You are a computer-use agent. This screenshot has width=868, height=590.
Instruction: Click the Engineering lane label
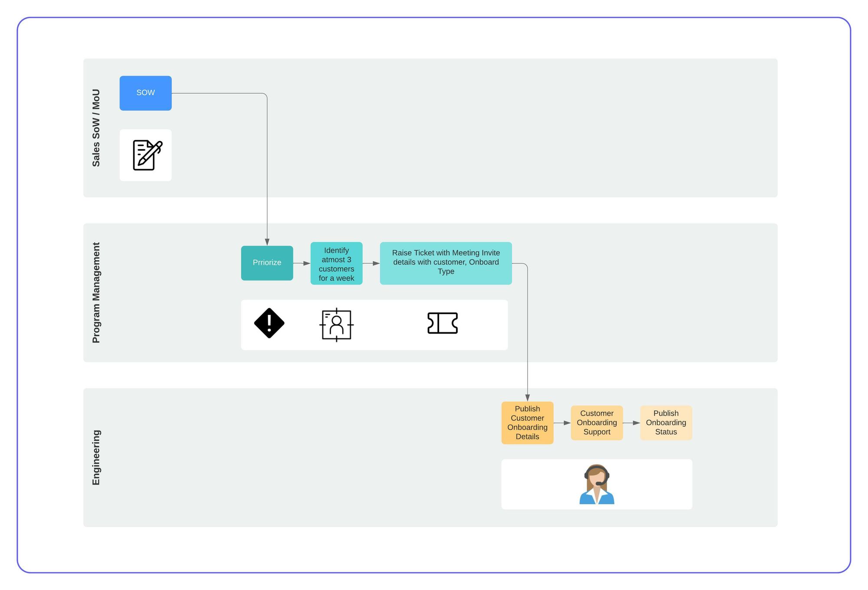click(x=96, y=457)
